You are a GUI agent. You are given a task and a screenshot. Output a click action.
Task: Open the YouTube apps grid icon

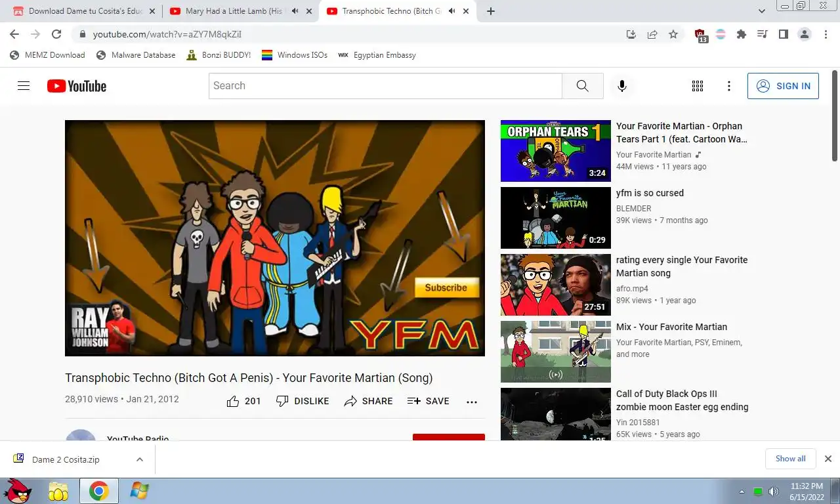[698, 86]
